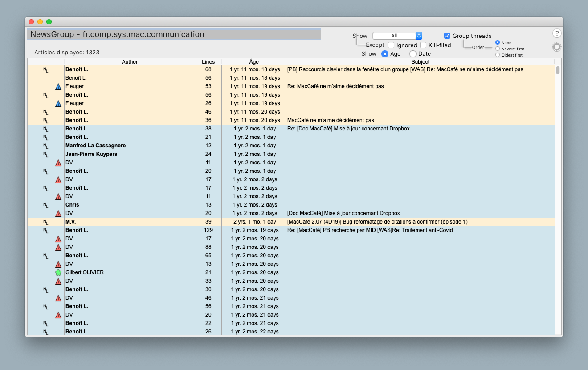This screenshot has width=588, height=370.
Task: Uncheck the Group threads checkbox
Action: (x=447, y=36)
